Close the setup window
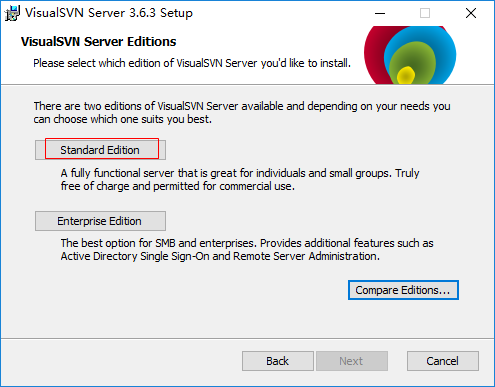Image resolution: width=495 pixels, height=387 pixels. 471,13
